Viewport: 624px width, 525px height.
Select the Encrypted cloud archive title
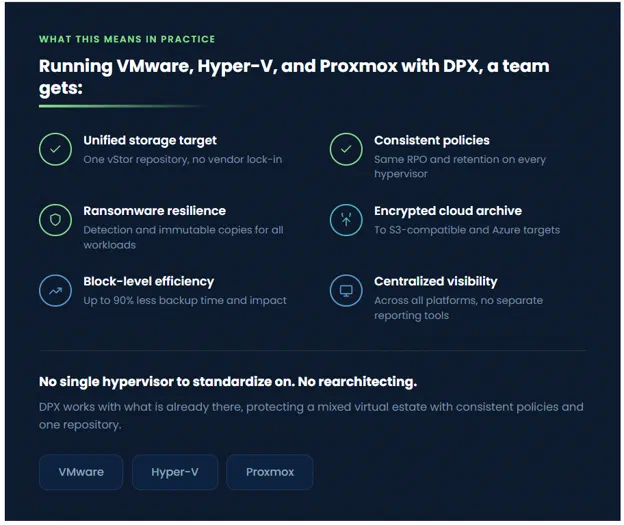point(448,211)
